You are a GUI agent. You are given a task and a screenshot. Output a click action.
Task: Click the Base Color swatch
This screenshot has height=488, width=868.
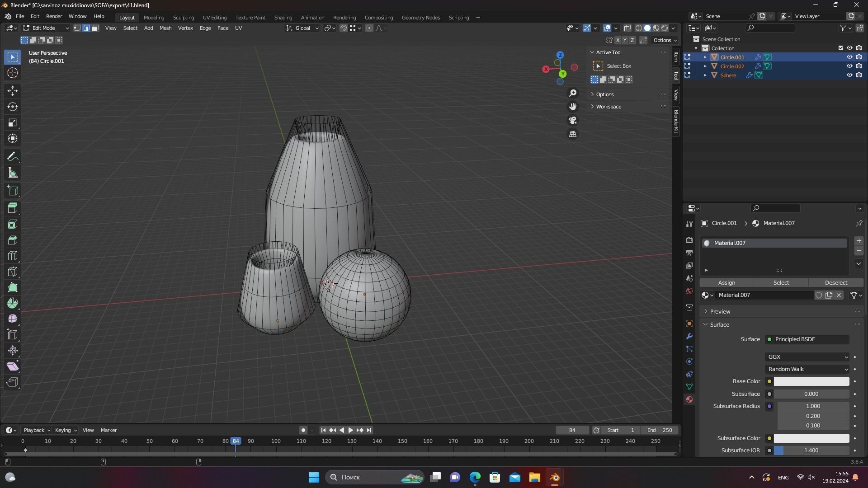coord(811,381)
